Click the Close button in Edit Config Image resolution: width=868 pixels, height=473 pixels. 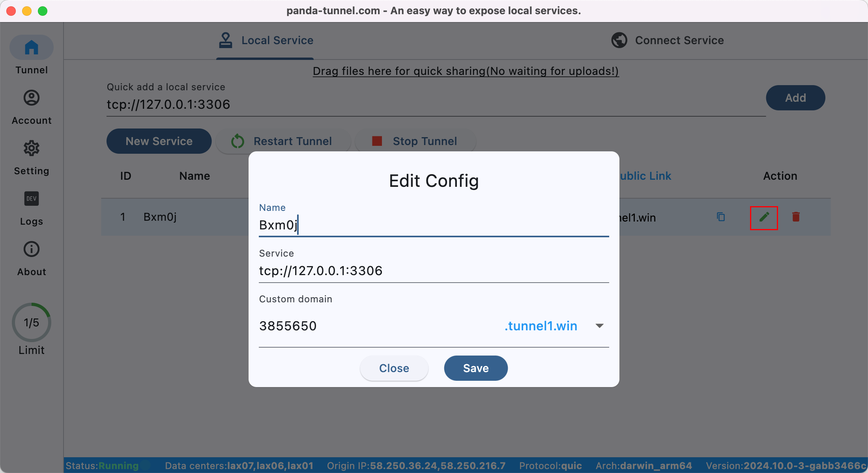(x=393, y=368)
